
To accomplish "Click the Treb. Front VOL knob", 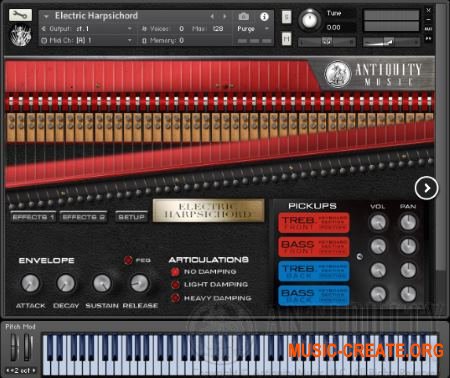I will pyautogui.click(x=378, y=223).
